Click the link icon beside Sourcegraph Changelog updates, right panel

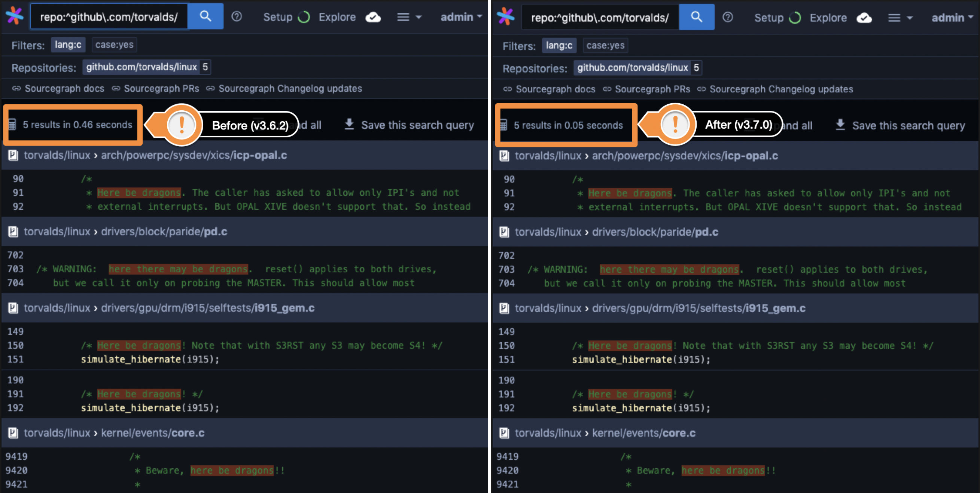tap(701, 89)
